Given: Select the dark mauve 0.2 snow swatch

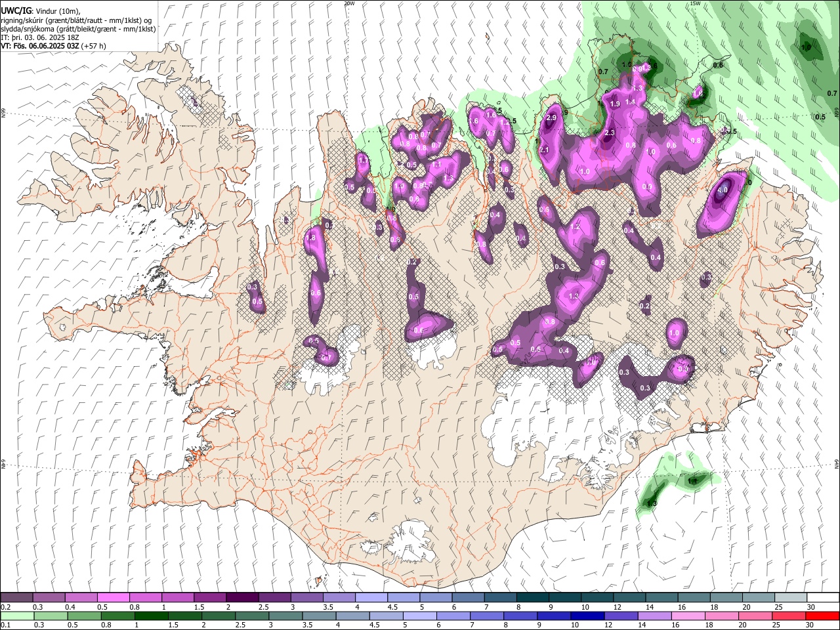Looking at the screenshot, I should 16,597.
